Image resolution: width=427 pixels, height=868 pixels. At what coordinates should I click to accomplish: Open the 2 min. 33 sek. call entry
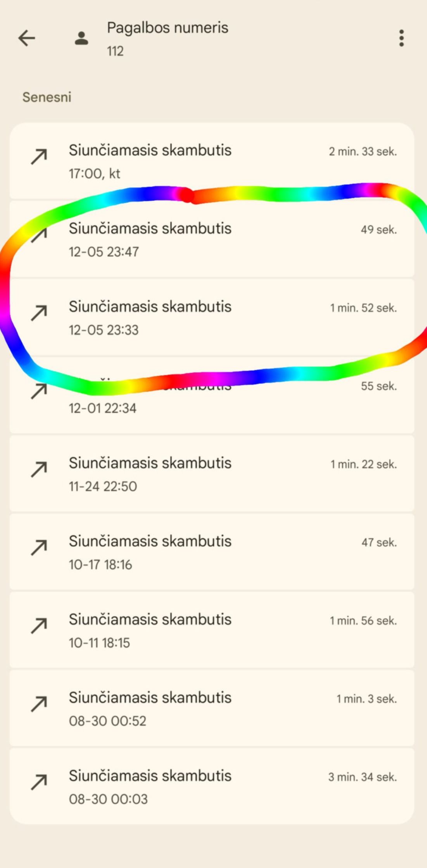tap(211, 161)
